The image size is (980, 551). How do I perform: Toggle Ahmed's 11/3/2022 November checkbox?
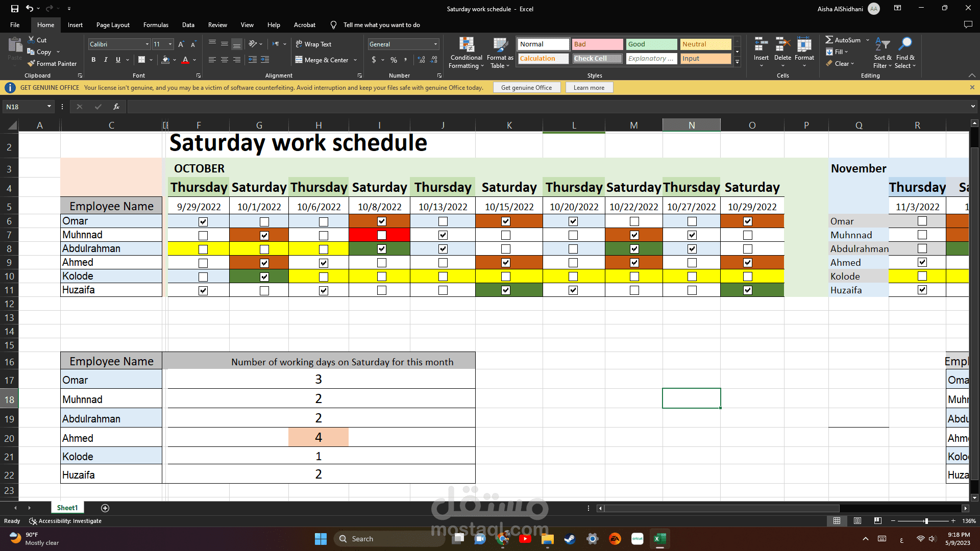(922, 262)
